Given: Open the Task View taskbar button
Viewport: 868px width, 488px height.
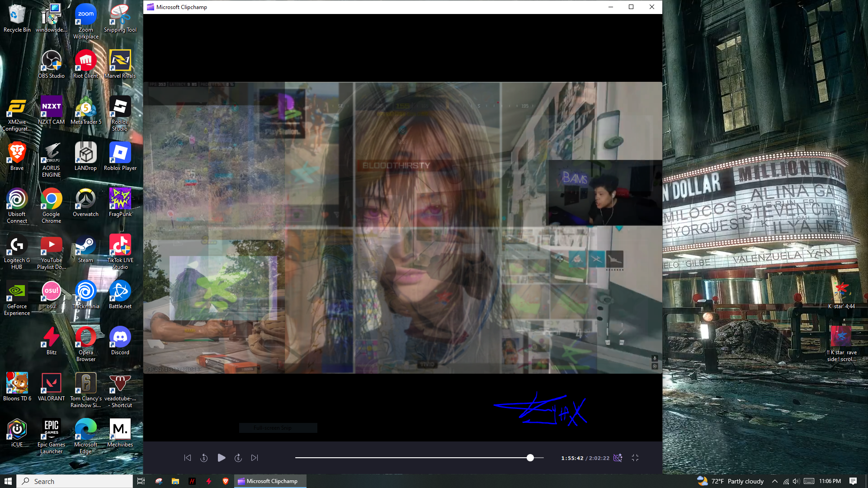Looking at the screenshot, I should (x=141, y=481).
